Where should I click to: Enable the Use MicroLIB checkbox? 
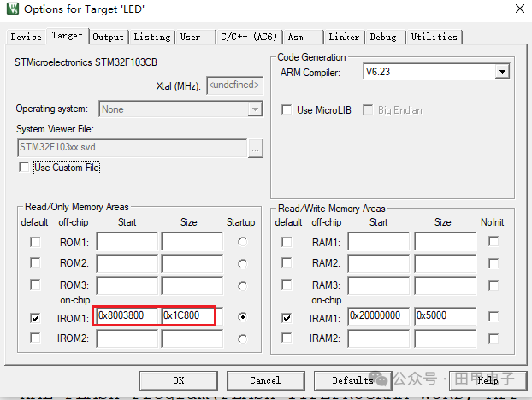point(287,110)
